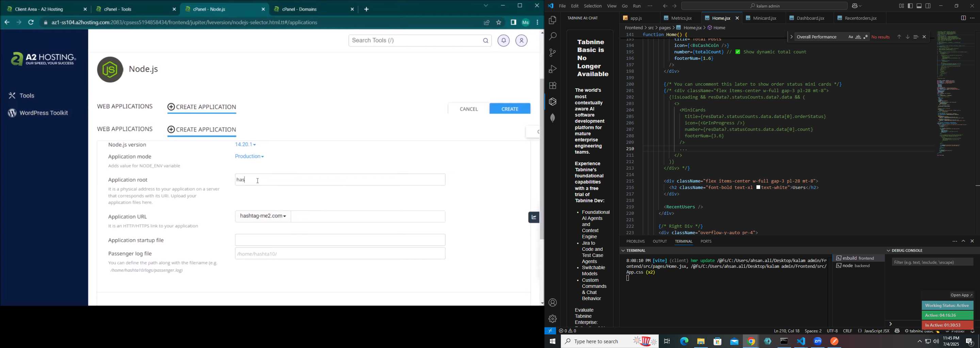
Task: Toggle regular expression in find widget
Action: [x=865, y=37]
